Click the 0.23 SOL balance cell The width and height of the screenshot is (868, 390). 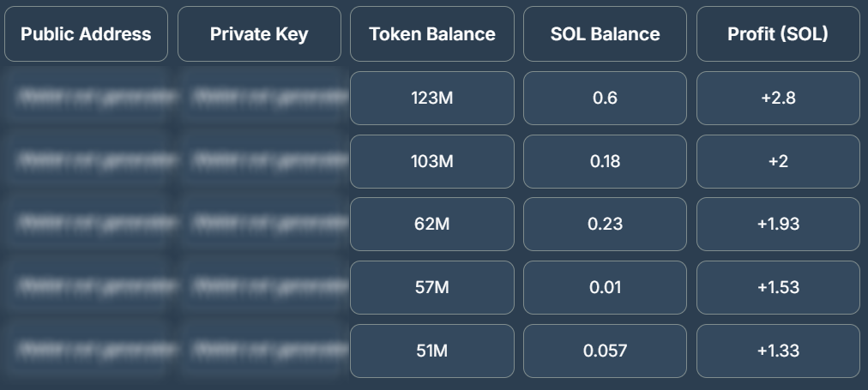click(605, 224)
